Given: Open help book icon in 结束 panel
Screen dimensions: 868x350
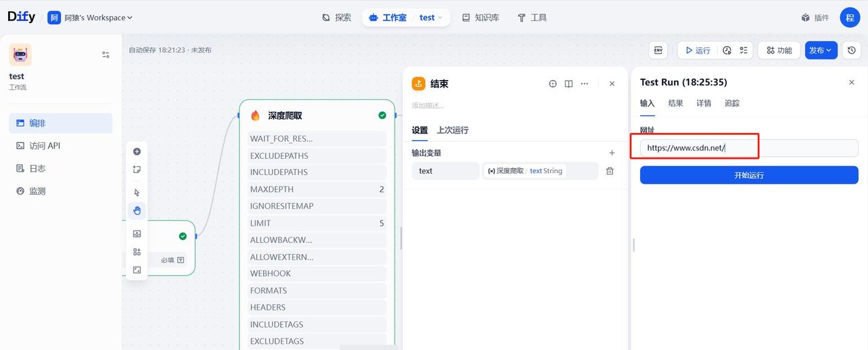Looking at the screenshot, I should [569, 83].
